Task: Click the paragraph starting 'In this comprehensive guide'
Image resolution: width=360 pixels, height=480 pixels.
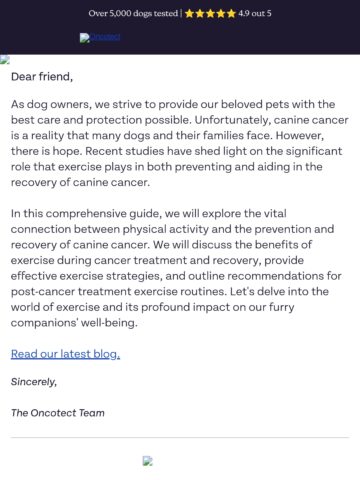Action: point(177,268)
